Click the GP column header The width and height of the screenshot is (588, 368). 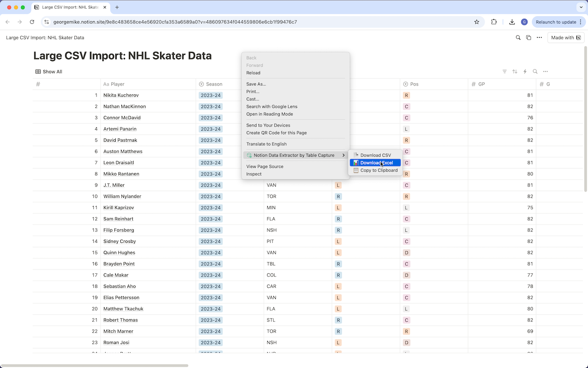[x=502, y=84]
